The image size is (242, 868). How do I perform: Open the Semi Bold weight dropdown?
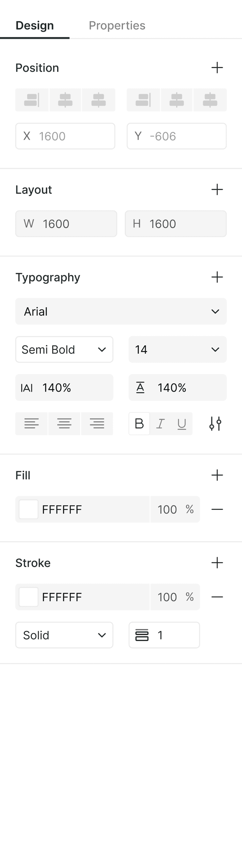64,350
